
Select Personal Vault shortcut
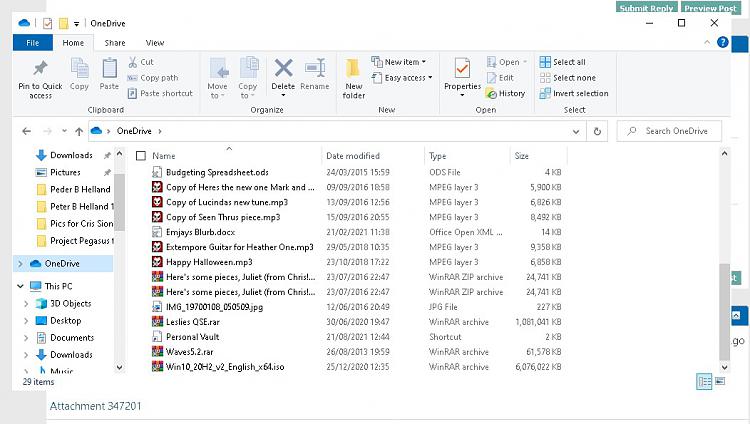192,337
